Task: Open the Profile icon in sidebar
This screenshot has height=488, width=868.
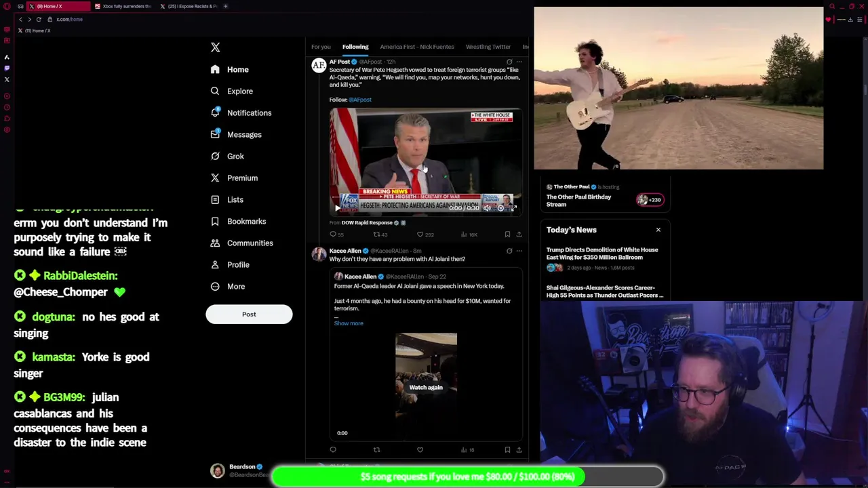Action: coord(215,264)
